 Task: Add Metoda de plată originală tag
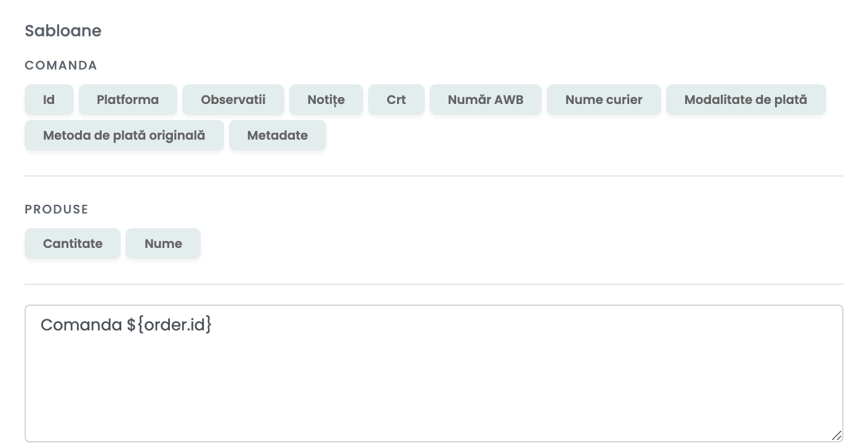coord(124,135)
